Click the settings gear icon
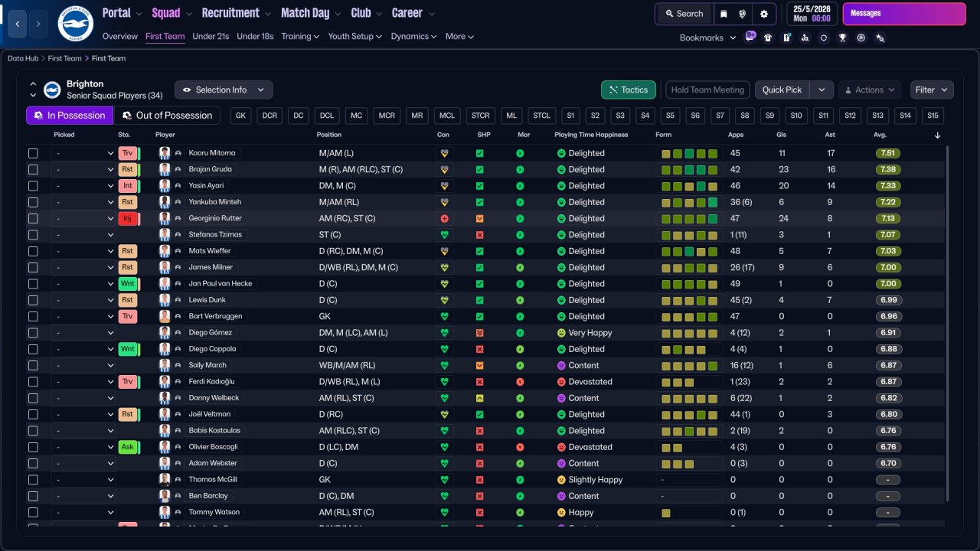Screen dimensions: 980x551 pyautogui.click(x=763, y=14)
